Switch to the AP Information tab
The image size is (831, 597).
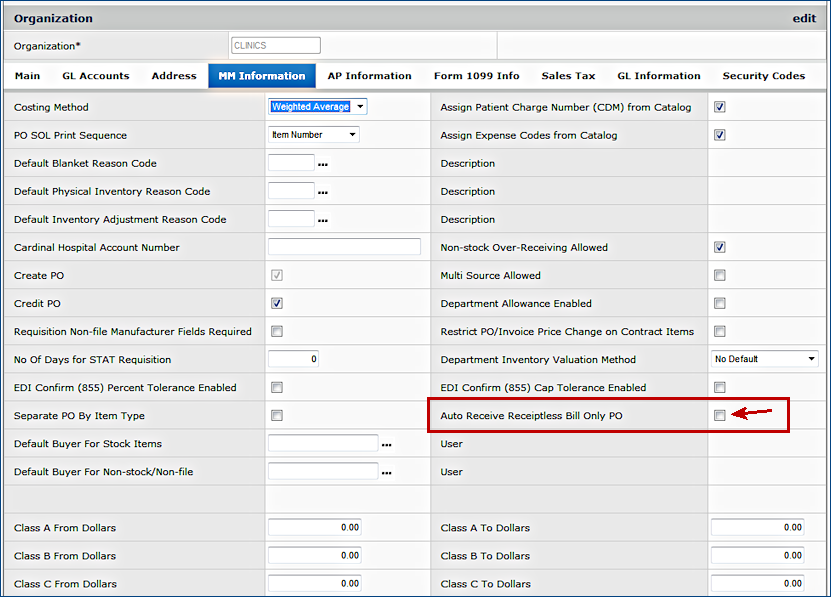click(369, 76)
